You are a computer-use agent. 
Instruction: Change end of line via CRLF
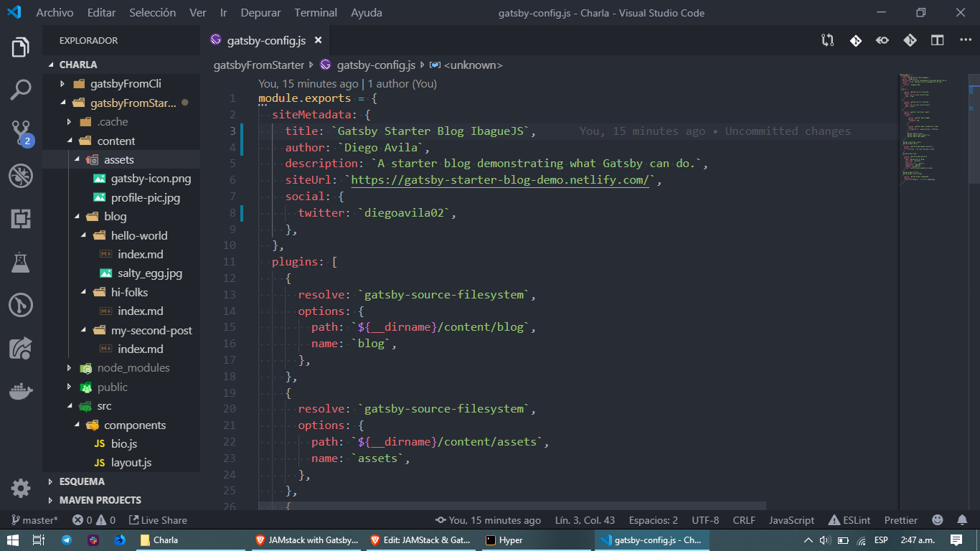744,520
